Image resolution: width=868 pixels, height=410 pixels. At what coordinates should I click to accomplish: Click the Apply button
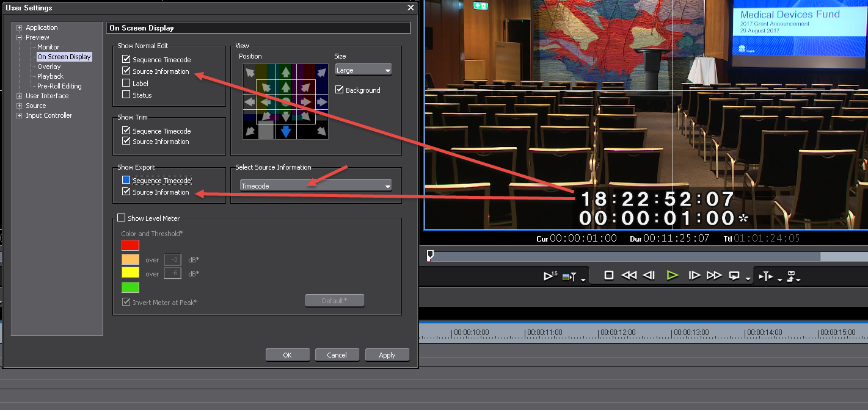pos(387,355)
